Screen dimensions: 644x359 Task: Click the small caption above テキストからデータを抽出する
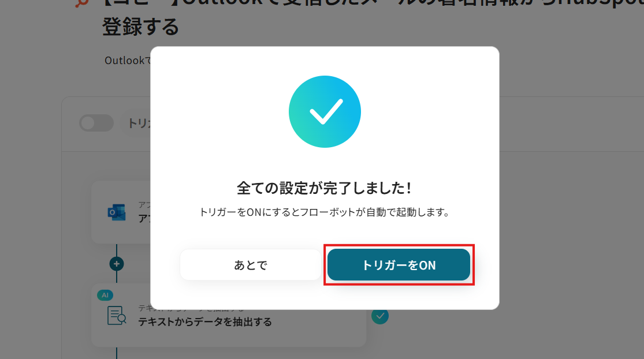point(191,308)
